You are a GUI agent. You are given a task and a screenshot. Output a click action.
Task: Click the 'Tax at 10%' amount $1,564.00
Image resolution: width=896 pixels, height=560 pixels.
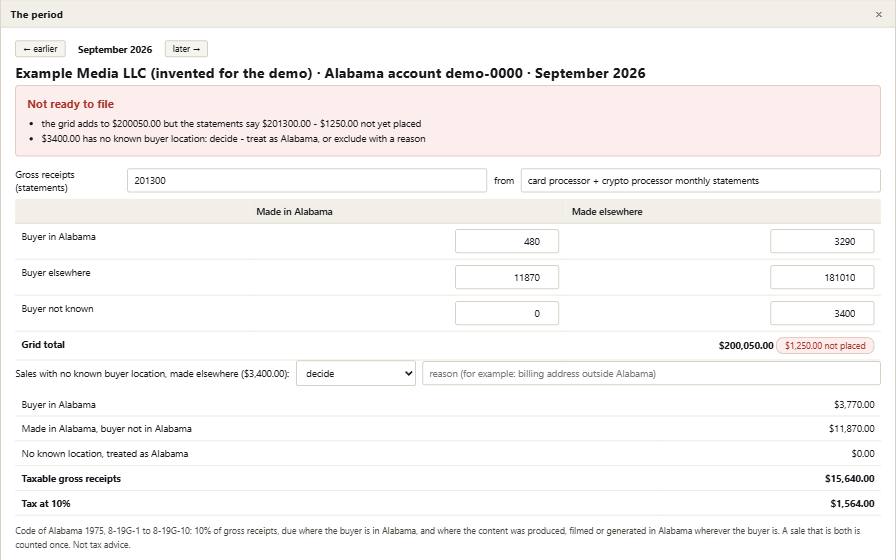click(852, 504)
